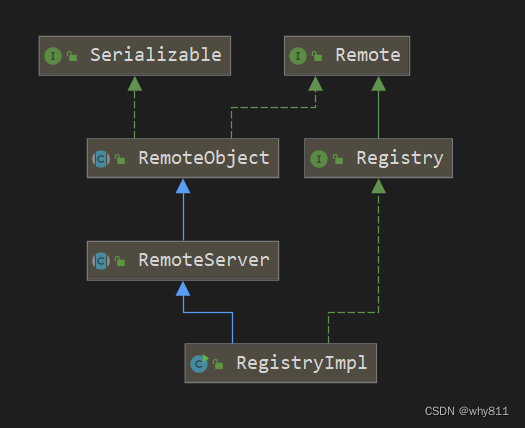Select the RemoteObject class node

[183, 158]
